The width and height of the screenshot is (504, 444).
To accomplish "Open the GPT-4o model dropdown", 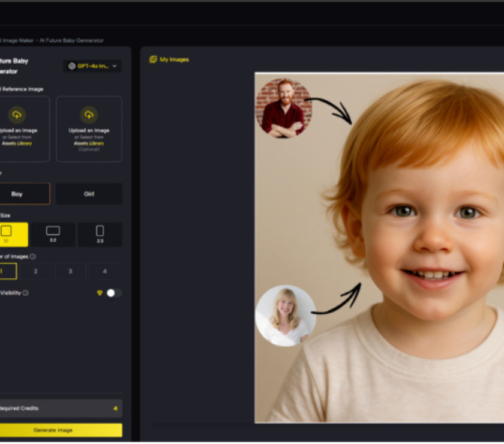I will click(x=92, y=66).
